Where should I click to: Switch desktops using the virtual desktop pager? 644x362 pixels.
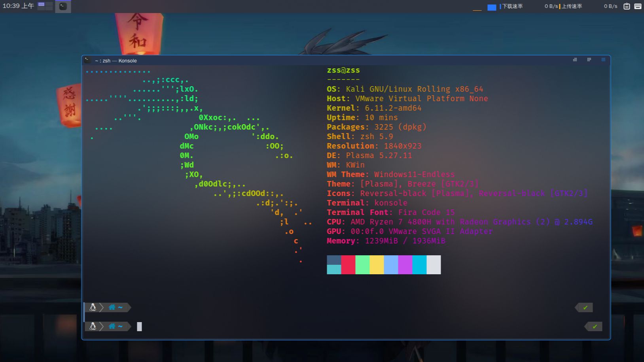[45, 6]
